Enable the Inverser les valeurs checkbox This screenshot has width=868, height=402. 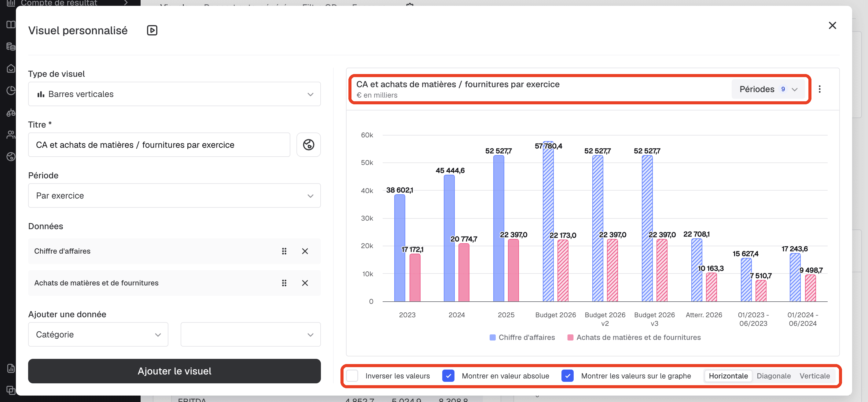point(352,376)
